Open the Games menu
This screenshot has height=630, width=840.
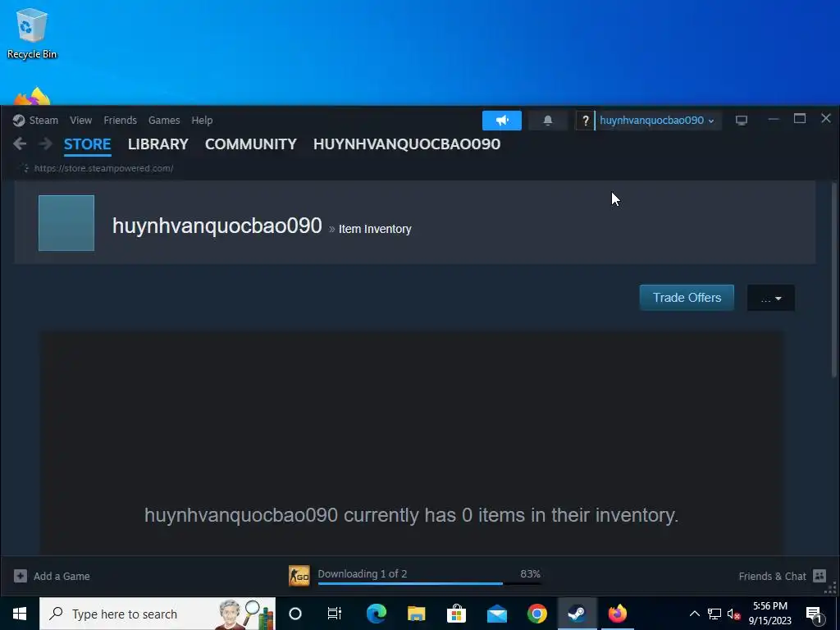point(164,121)
